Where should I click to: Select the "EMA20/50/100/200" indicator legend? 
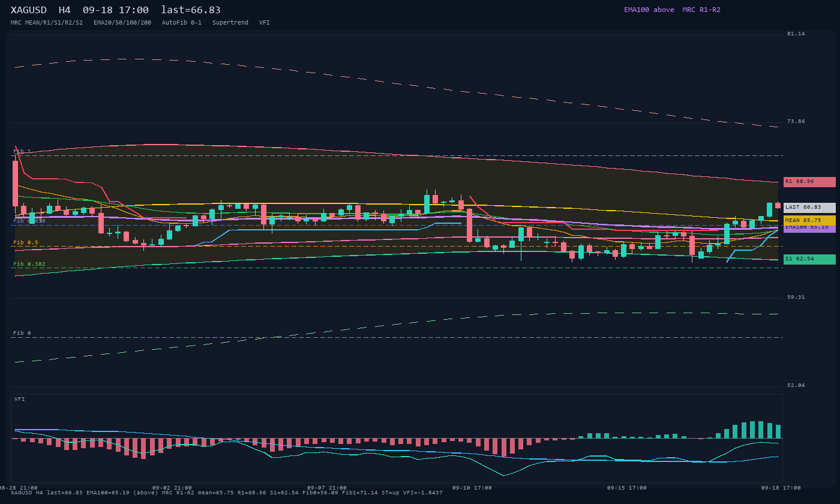click(122, 23)
